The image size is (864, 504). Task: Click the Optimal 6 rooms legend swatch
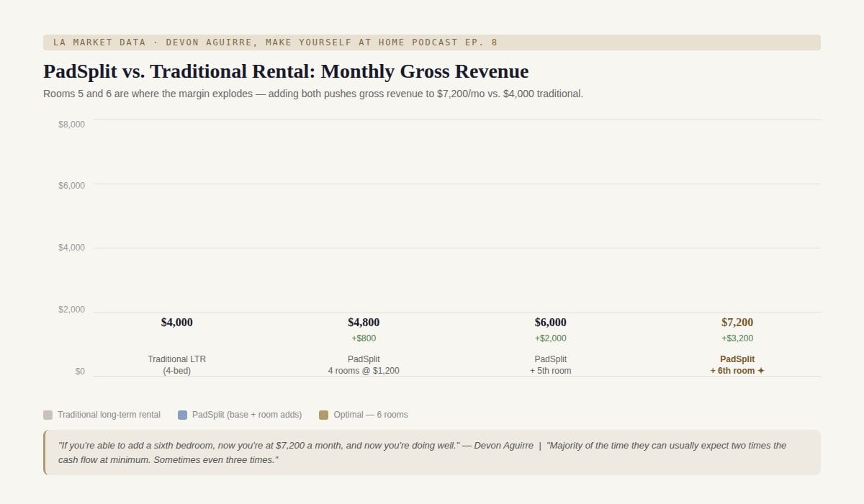tap(323, 415)
